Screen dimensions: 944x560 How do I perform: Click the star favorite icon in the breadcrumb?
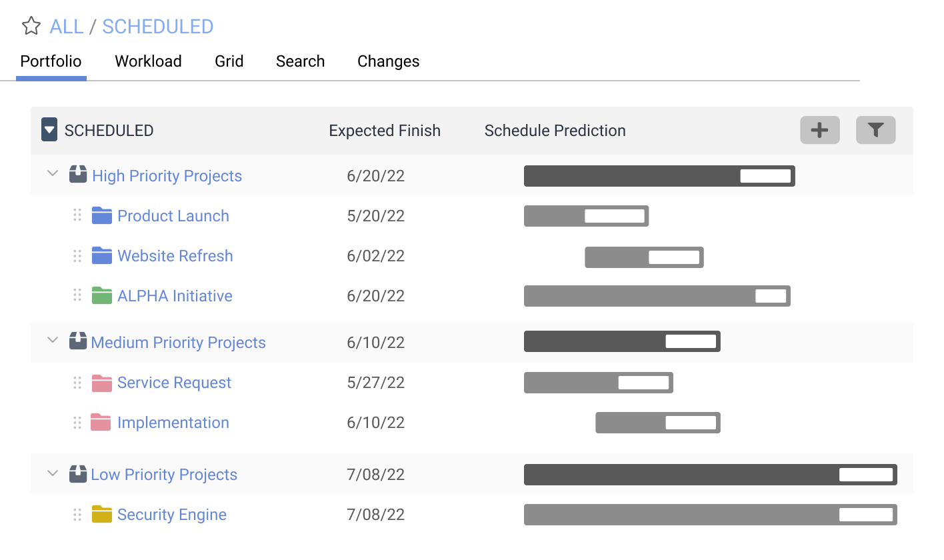(31, 26)
